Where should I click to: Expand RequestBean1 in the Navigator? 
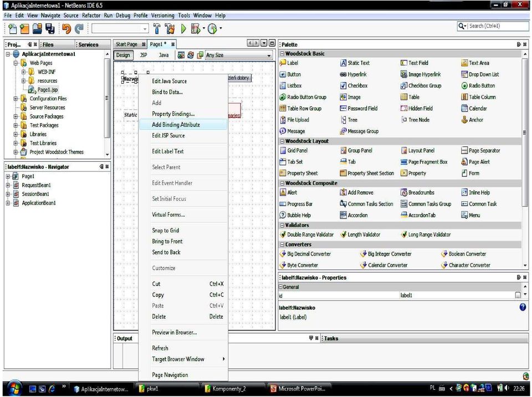[x=8, y=185]
